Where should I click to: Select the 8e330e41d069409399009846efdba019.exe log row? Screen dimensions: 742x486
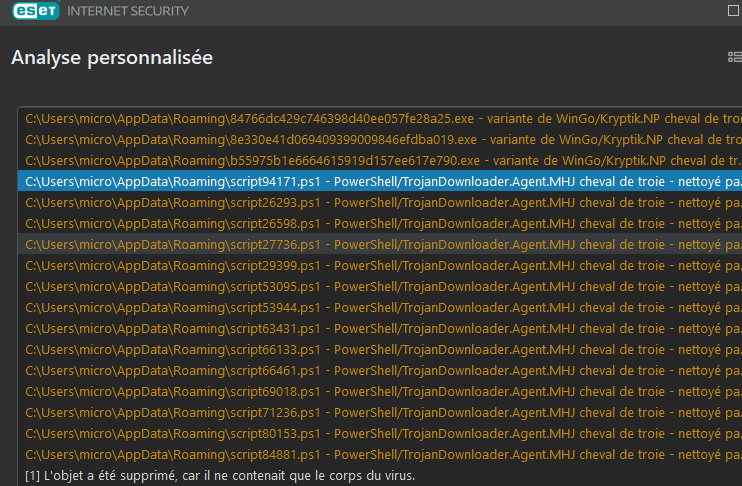click(x=380, y=140)
